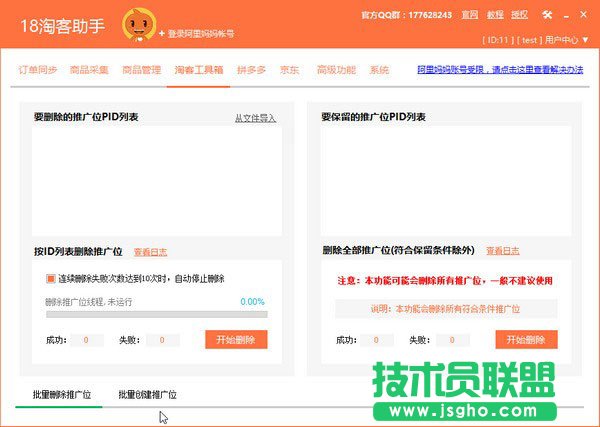Screen dimensions: 600x427
Task: Switch to the 订单同步 tab
Action: point(39,70)
